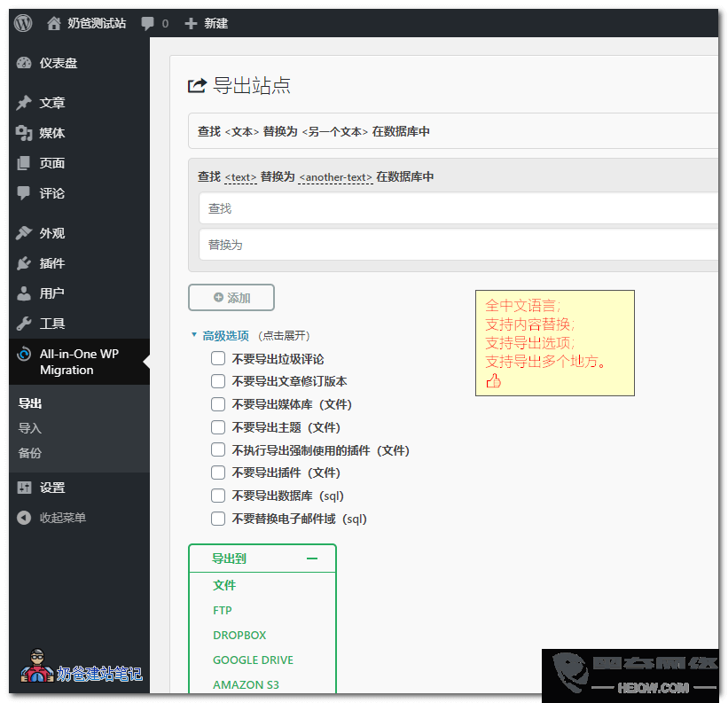Enable 不要导出插件 (文件) checkbox

(x=218, y=473)
